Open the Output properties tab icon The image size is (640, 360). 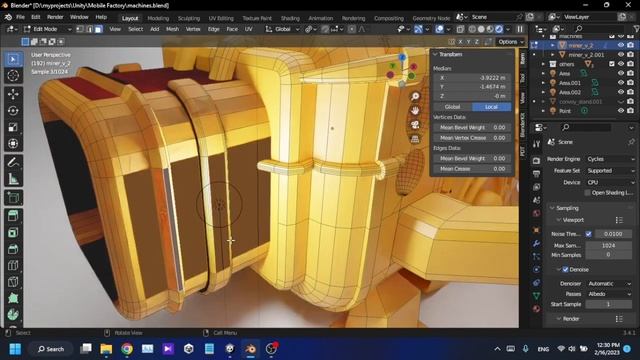[536, 174]
